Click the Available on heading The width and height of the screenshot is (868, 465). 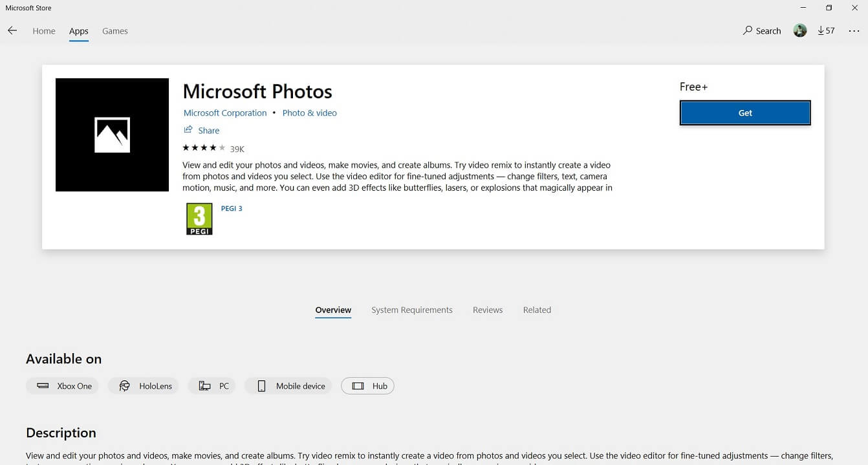click(63, 359)
